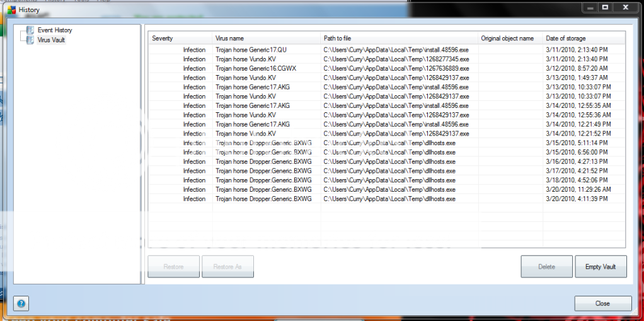Screen dimensions: 644x321
Task: Sort by the Severity column header
Action: tap(180, 38)
